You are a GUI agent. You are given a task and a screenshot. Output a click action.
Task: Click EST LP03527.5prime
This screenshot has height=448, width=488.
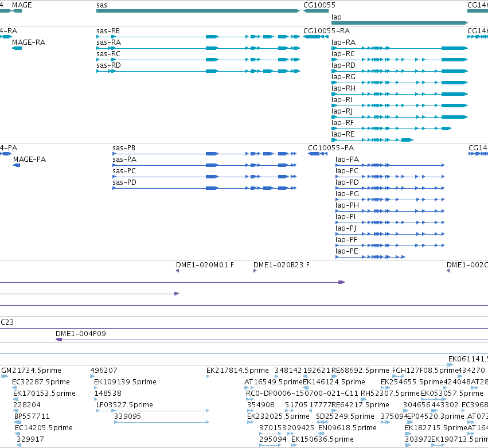124,405
